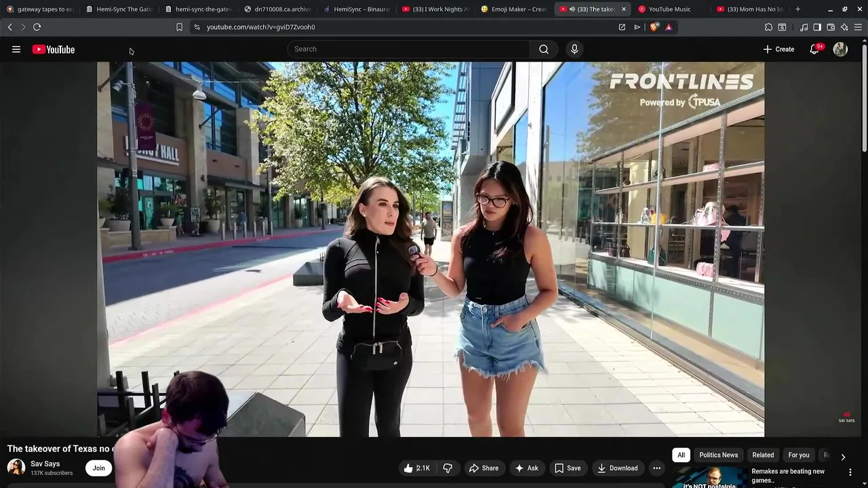Open the Sav Says channel name

tap(45, 464)
